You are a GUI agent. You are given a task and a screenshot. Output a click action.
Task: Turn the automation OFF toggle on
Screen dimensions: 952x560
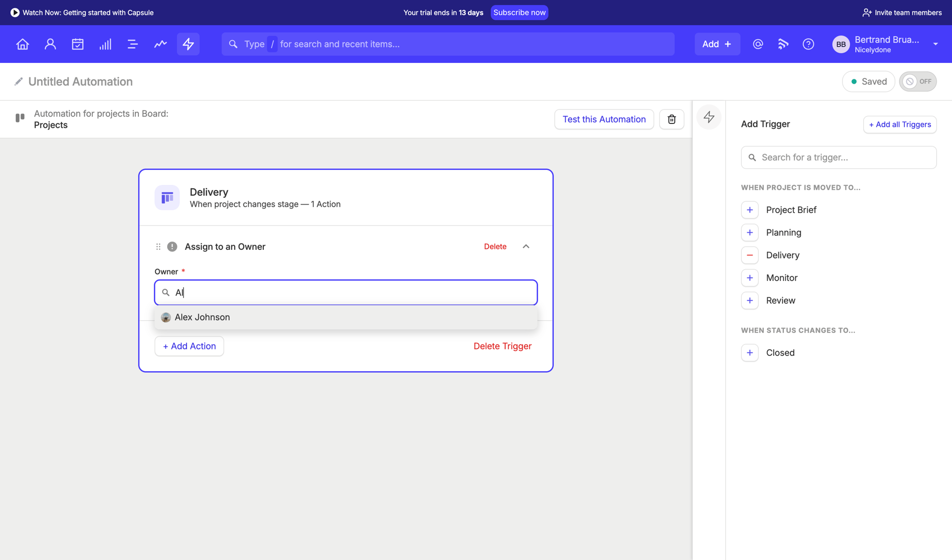tap(918, 81)
